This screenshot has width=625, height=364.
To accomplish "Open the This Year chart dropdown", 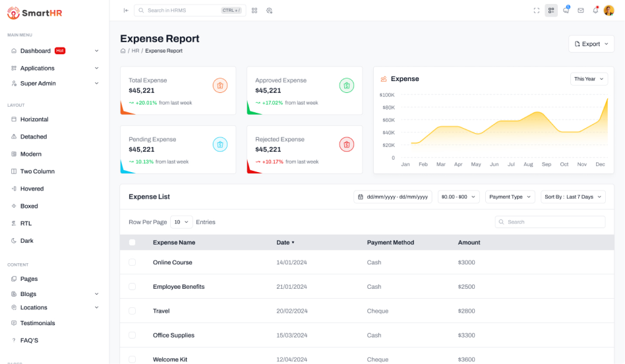I will click(x=588, y=79).
